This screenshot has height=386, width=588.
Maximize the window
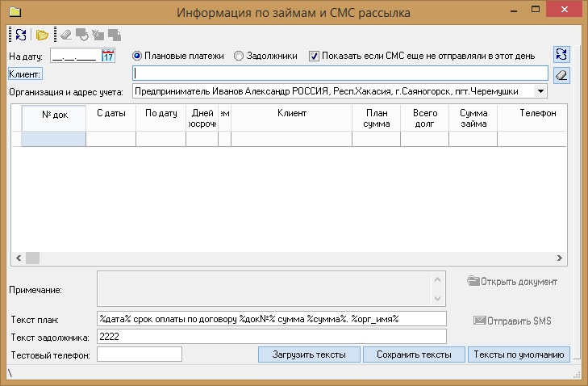(x=536, y=10)
